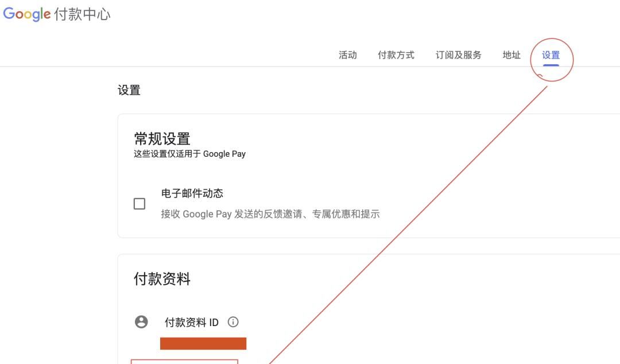Click the 付款资料 section heading
The image size is (620, 364).
[162, 280]
